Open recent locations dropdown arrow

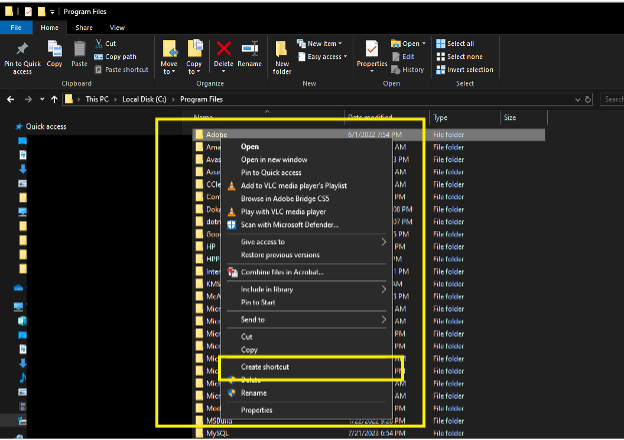pos(42,99)
